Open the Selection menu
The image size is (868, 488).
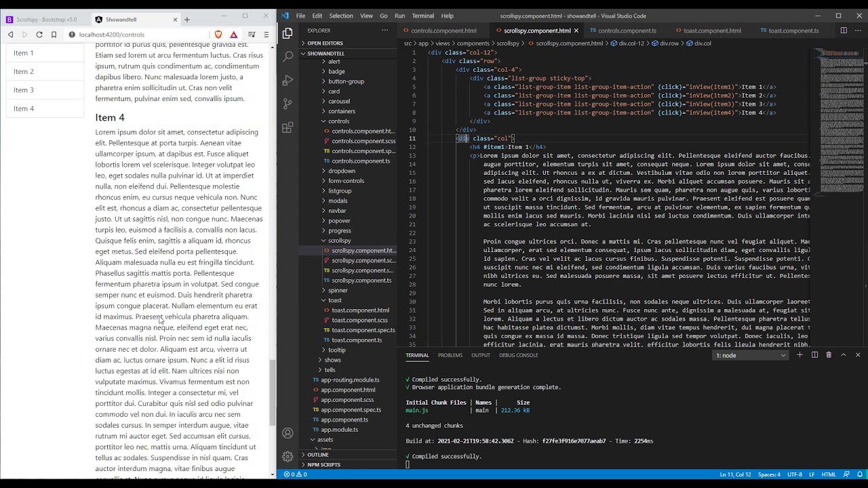pos(341,16)
